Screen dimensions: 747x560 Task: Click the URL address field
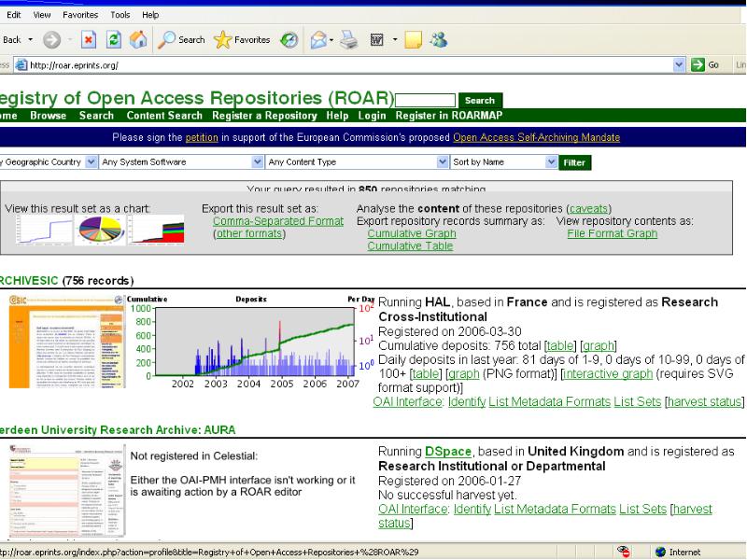[x=350, y=64]
